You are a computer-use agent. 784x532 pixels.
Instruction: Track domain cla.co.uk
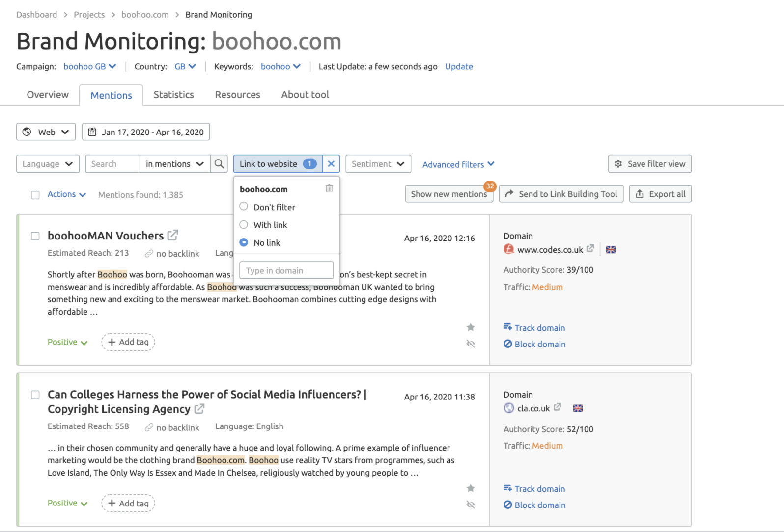click(534, 488)
